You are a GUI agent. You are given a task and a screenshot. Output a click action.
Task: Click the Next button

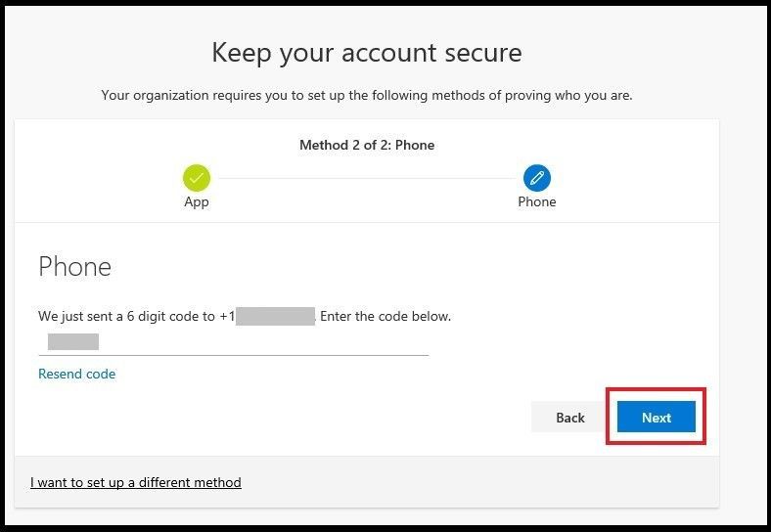(657, 417)
